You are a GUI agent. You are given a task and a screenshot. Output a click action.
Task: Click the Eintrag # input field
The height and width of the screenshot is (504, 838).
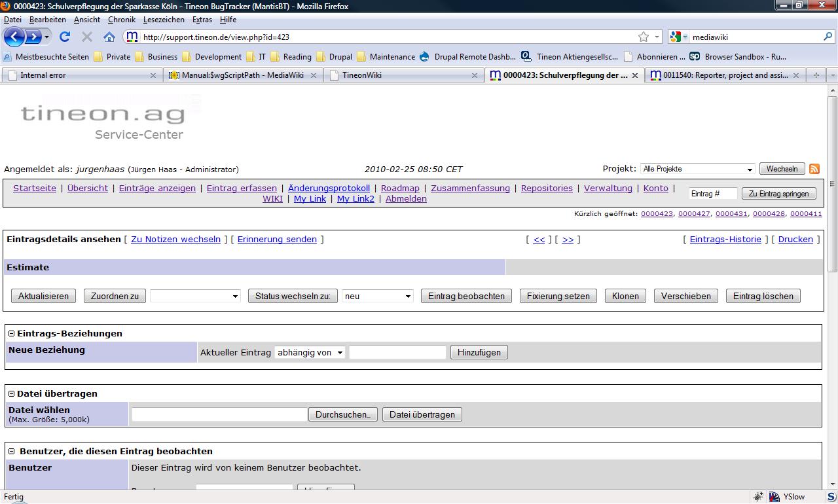(712, 194)
